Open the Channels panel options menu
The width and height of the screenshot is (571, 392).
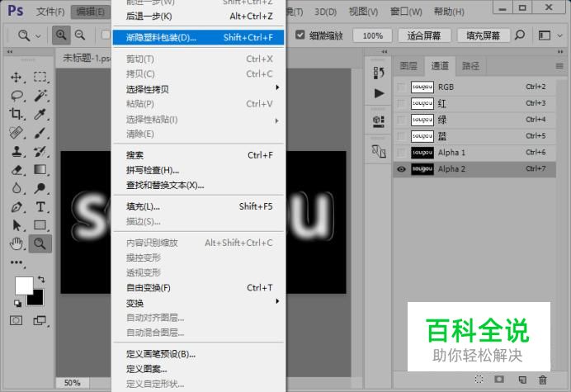559,66
